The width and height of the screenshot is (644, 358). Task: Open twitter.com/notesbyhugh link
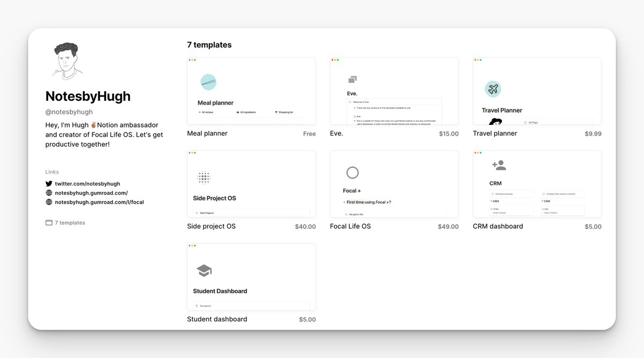click(x=87, y=183)
